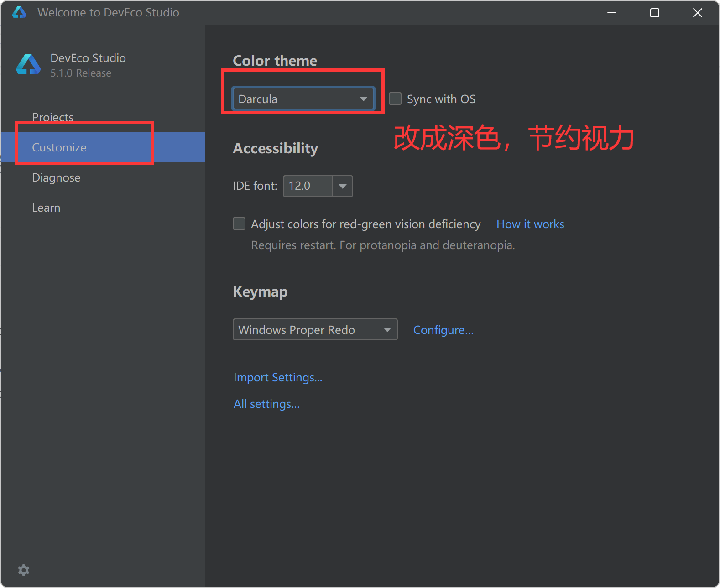
Task: Open the Windows Proper Redo keymap dropdown
Action: 315,329
